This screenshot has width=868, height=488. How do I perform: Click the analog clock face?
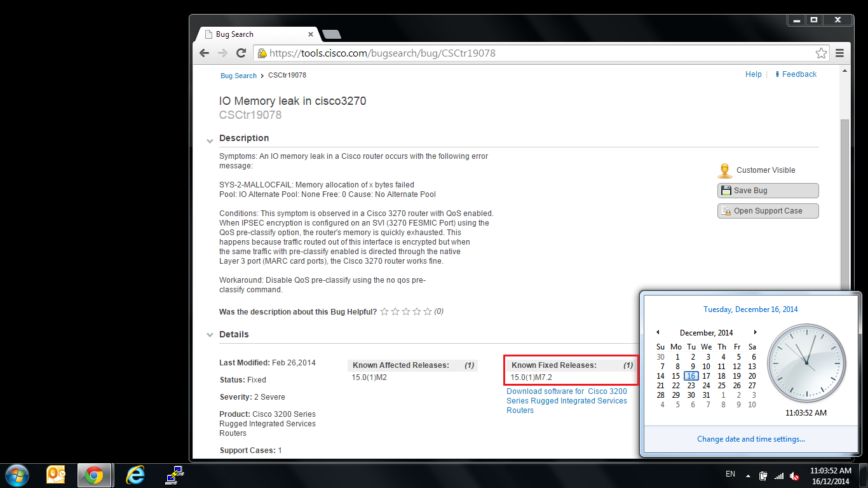click(806, 363)
